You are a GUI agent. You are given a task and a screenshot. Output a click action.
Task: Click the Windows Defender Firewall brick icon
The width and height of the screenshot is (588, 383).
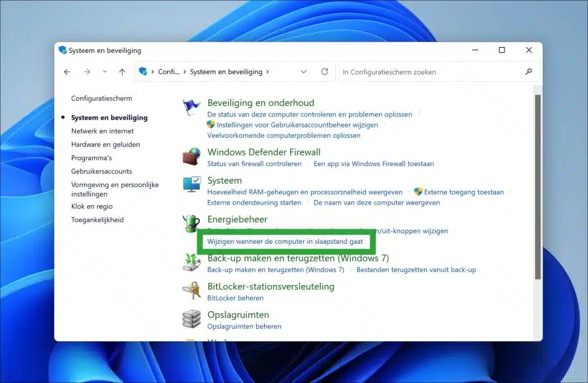point(191,156)
